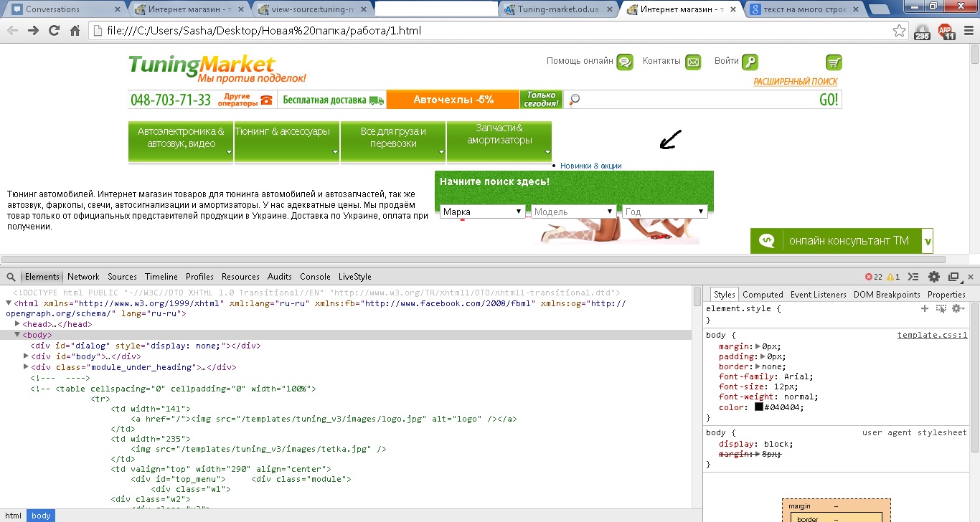Add a new style rule with plus icon
The height and width of the screenshot is (522, 980).
coord(925,308)
